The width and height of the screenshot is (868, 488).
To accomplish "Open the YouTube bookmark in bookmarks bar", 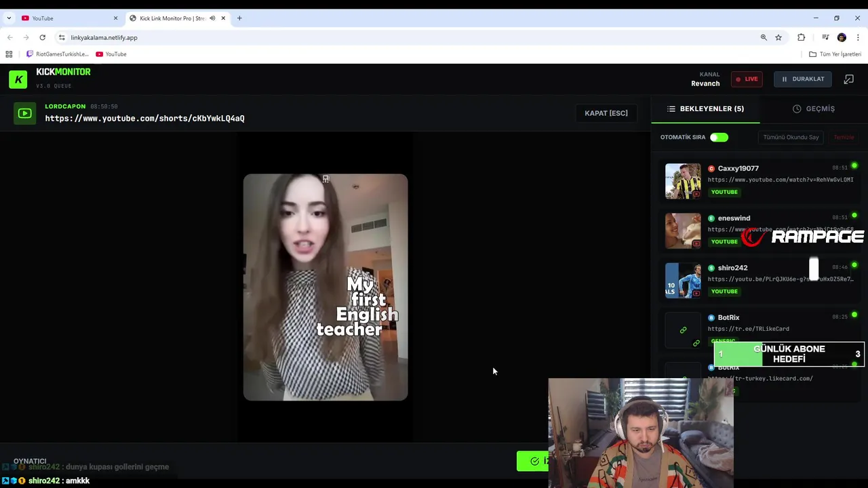I will [x=111, y=54].
